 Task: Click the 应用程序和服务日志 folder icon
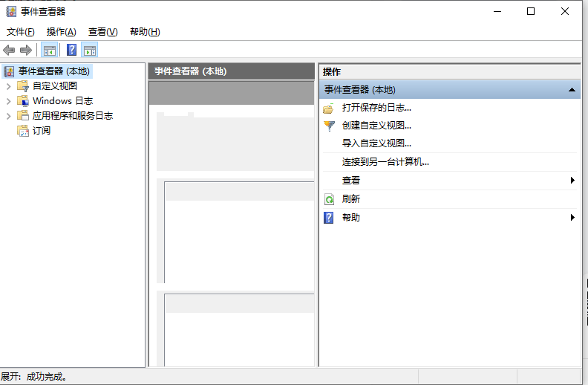(23, 116)
